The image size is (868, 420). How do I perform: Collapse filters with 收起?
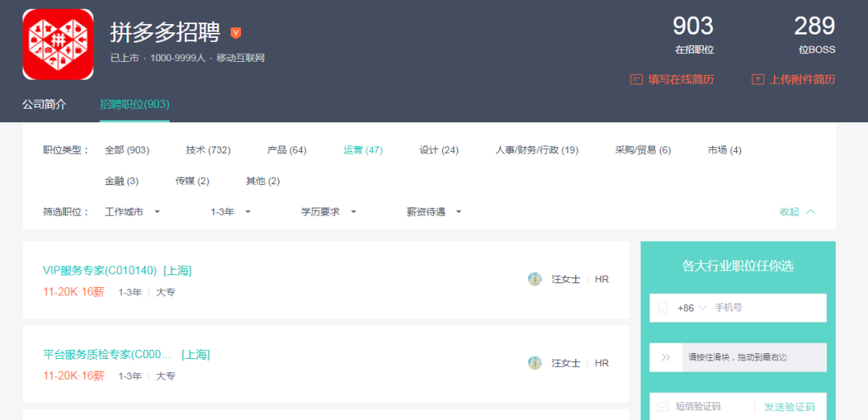tap(798, 212)
